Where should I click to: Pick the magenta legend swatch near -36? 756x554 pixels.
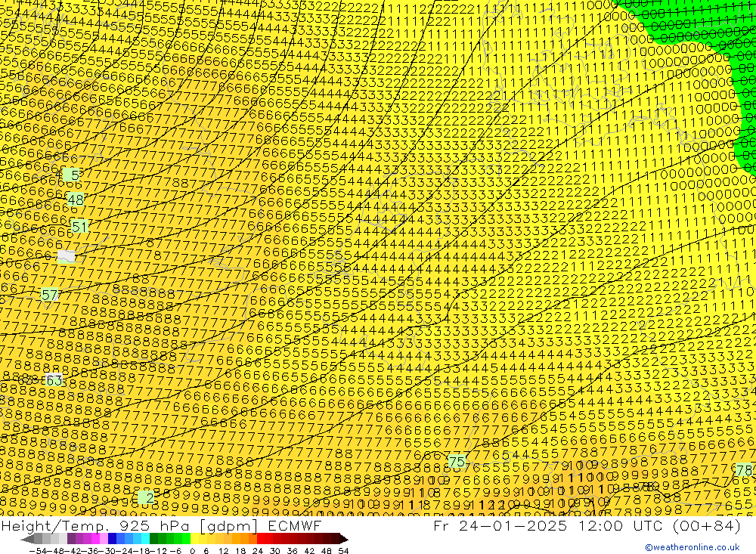pos(95,539)
